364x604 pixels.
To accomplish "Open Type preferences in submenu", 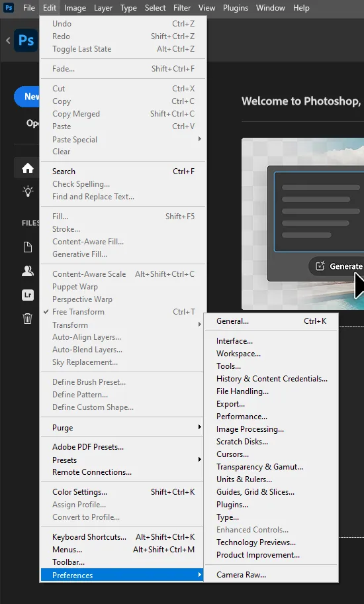I will click(x=271, y=517).
